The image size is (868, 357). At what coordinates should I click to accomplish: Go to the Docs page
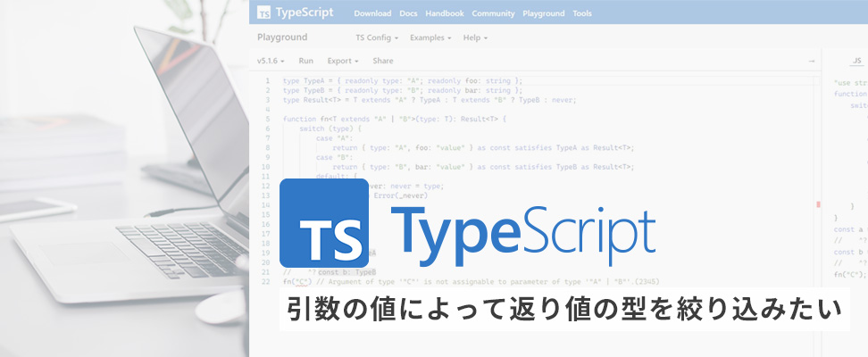[x=408, y=13]
